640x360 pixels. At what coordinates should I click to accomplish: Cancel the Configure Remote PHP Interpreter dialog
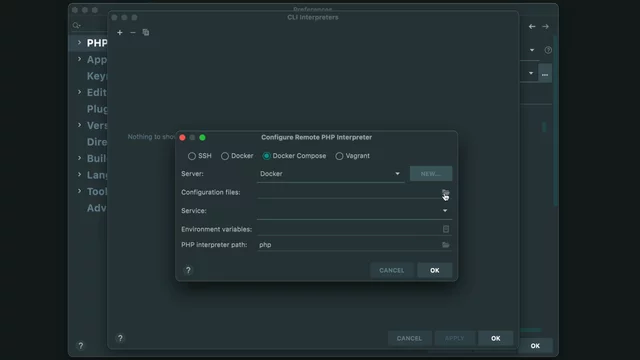tap(391, 270)
